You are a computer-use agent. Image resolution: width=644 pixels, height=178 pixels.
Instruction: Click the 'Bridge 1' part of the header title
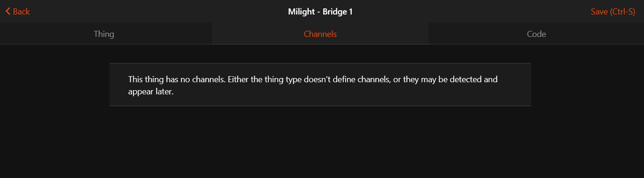338,11
